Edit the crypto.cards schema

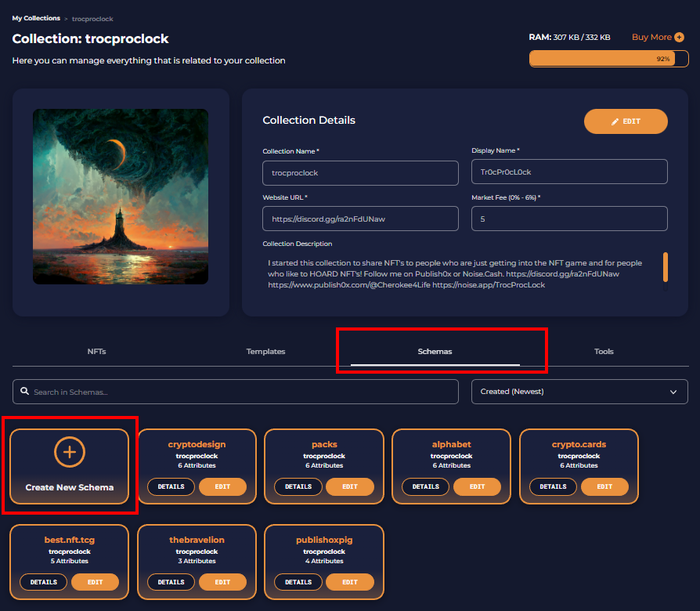[604, 486]
